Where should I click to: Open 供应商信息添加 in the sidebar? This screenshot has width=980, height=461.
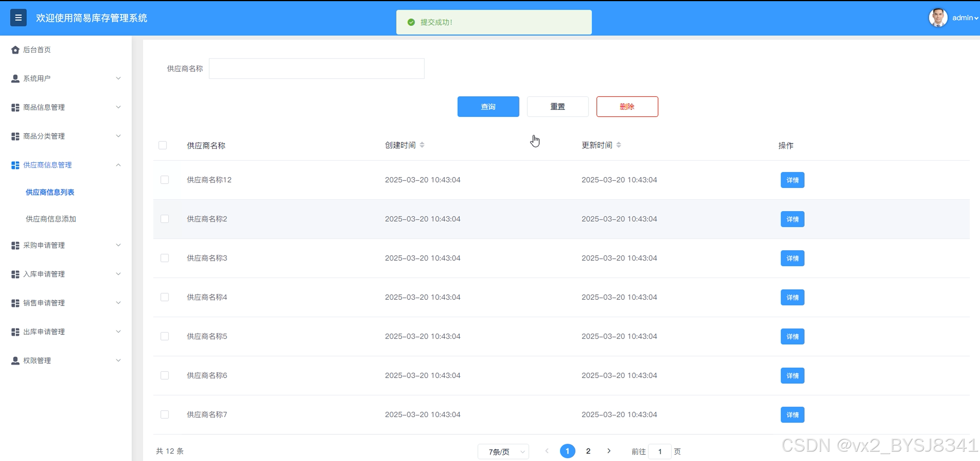(51, 219)
